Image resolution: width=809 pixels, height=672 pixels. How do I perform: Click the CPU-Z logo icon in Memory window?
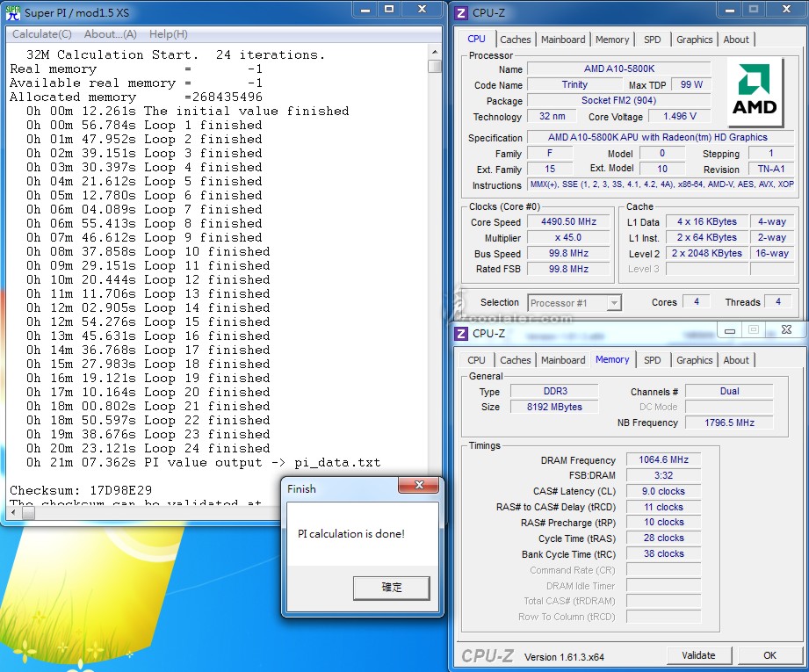[x=461, y=334]
